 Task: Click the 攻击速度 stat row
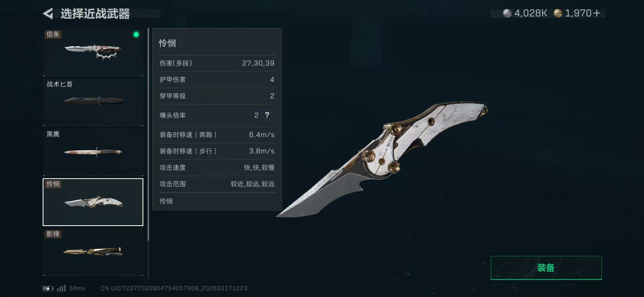[217, 168]
